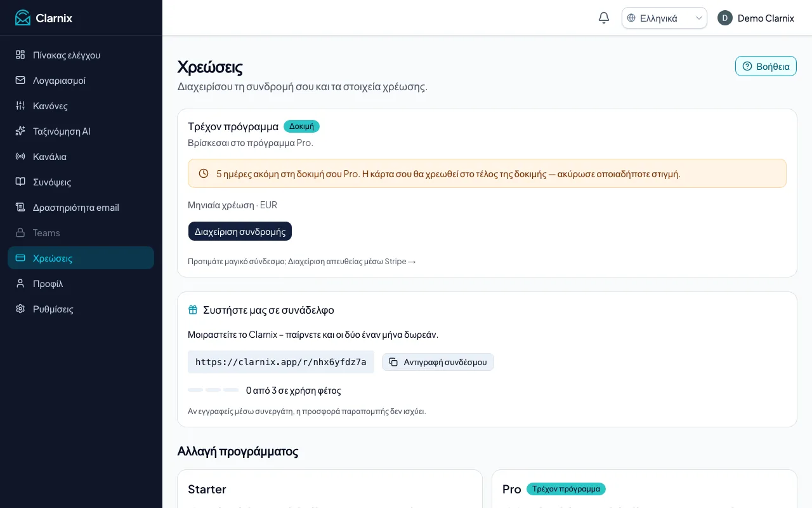This screenshot has height=508, width=812.
Task: Open Διαχείριση απευθείας μέσω Stripe link
Action: click(352, 261)
